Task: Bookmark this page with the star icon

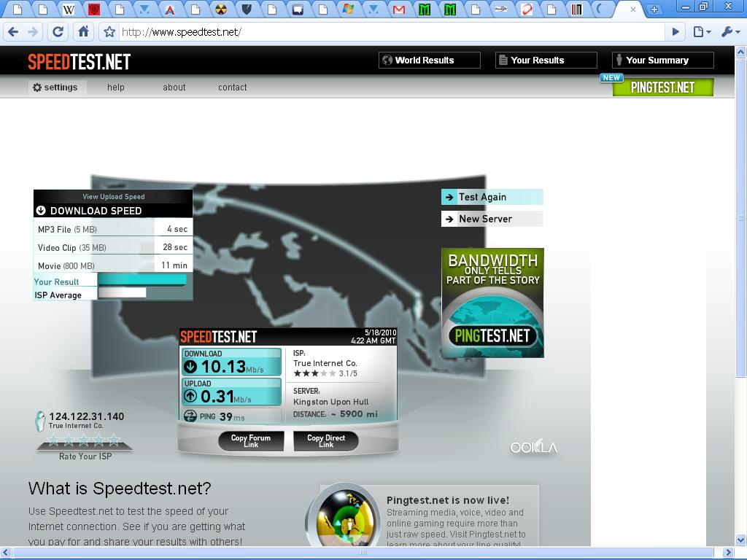Action: (109, 32)
